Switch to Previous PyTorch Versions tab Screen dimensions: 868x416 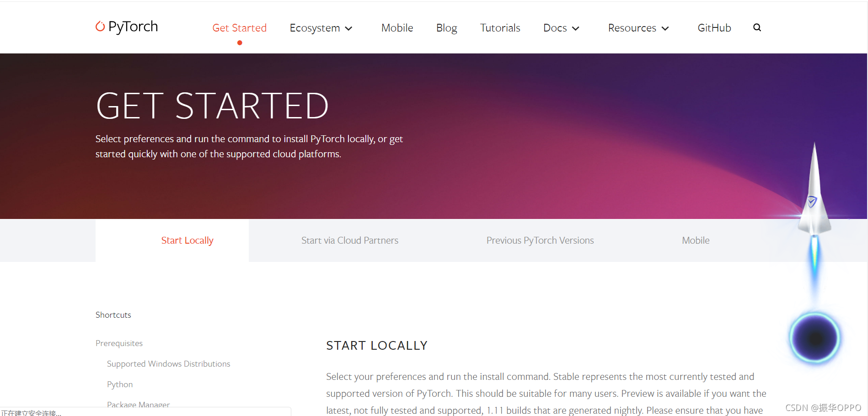click(540, 240)
